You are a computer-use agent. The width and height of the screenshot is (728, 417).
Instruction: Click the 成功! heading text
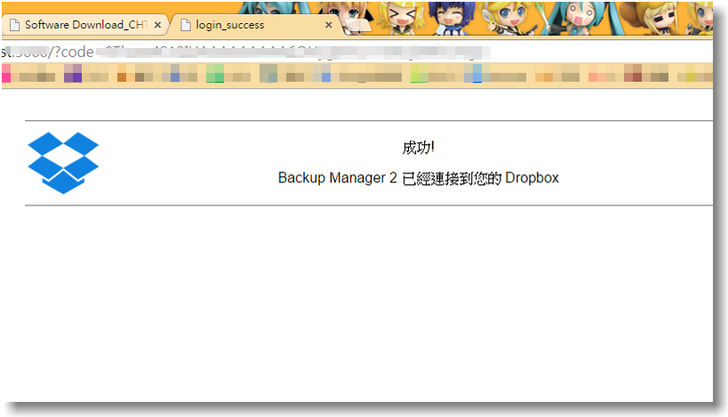click(418, 148)
